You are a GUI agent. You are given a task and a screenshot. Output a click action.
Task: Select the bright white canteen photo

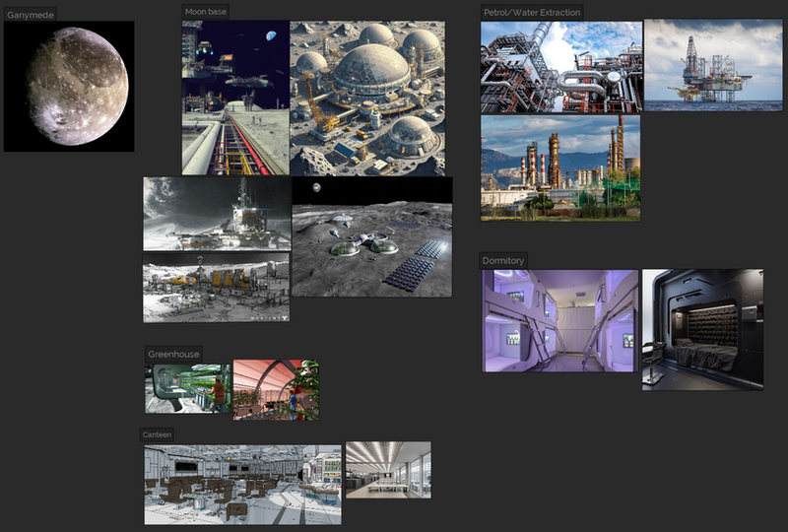click(x=388, y=470)
